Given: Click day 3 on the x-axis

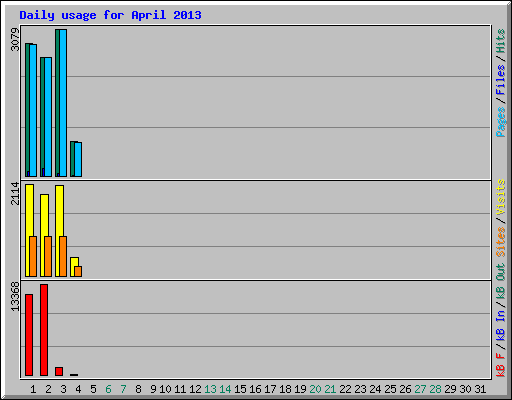Looking at the screenshot, I should (63, 389).
